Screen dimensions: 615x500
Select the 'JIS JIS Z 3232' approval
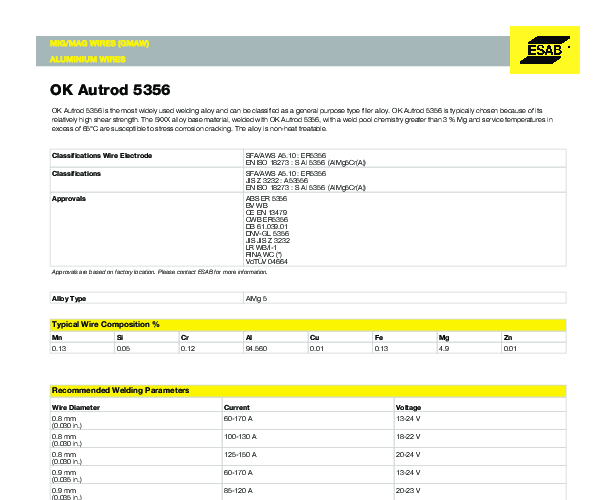click(x=268, y=241)
